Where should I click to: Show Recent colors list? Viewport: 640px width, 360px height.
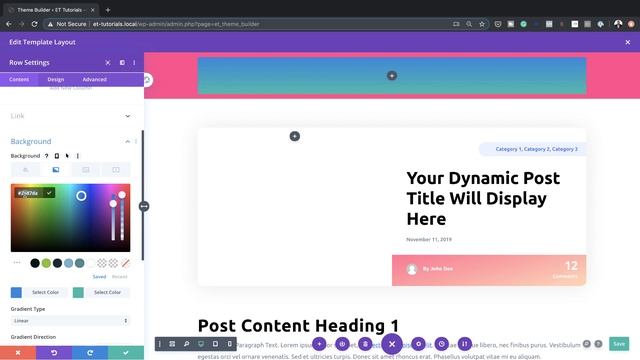(120, 277)
